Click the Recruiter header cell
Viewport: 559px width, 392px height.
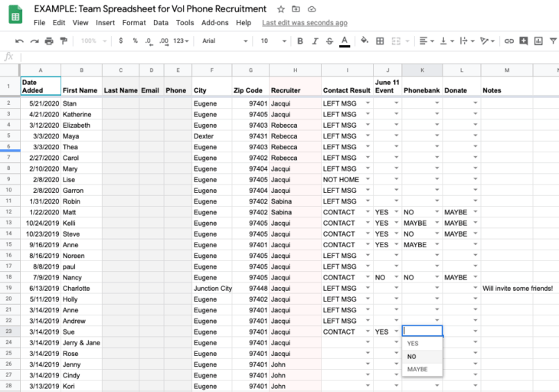(295, 86)
